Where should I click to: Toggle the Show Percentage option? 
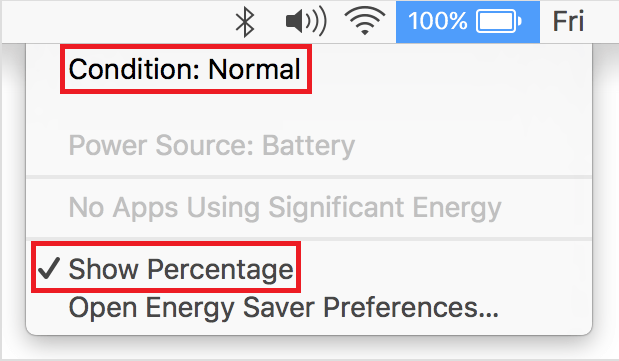coord(166,269)
